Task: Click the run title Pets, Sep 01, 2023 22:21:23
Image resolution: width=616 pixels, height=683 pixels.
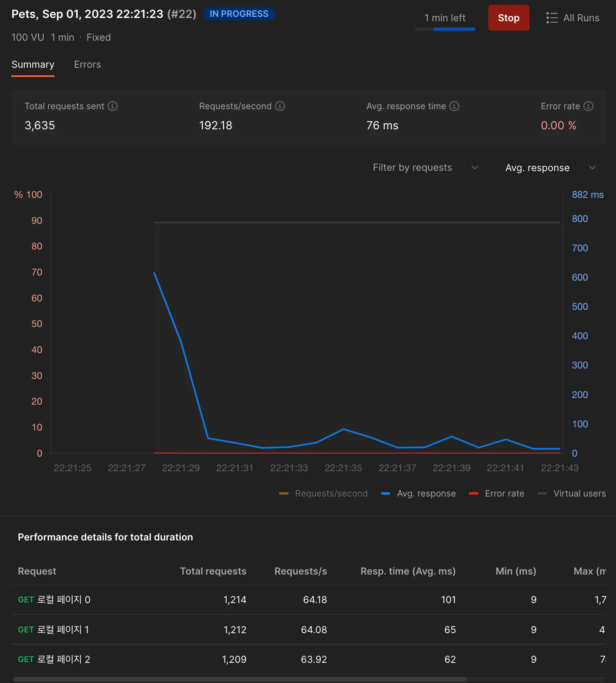Action: [x=87, y=14]
